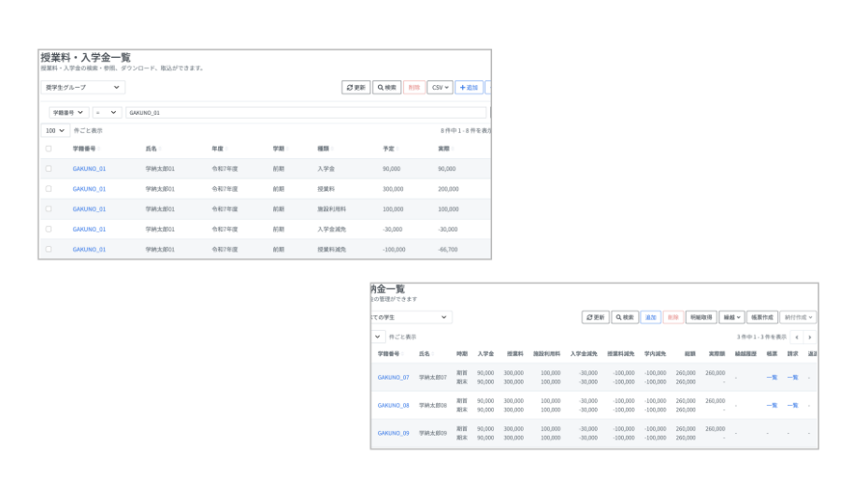The height and width of the screenshot is (488, 868).
Task: Click the 更新 refresh button in the 授業料・入学金一覧 panel
Action: click(355, 87)
